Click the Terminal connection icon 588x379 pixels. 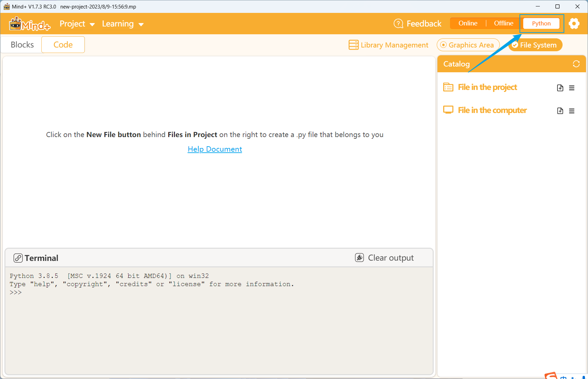pyautogui.click(x=18, y=258)
